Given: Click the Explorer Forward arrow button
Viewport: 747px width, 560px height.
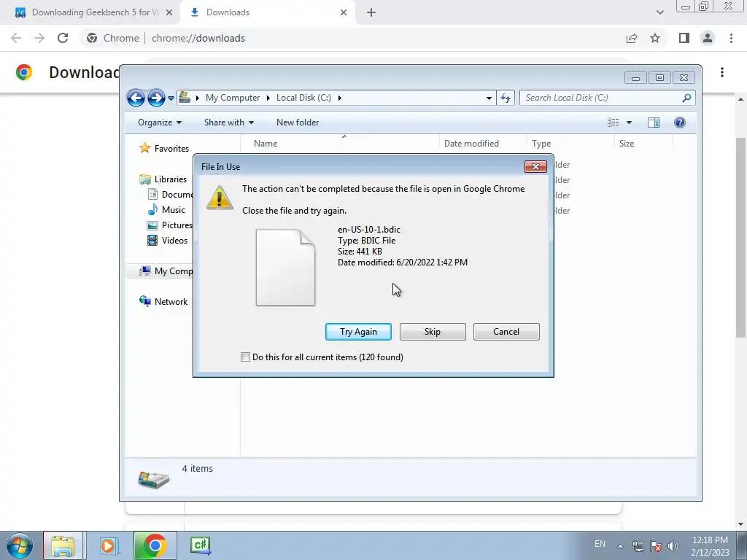Looking at the screenshot, I should point(156,98).
